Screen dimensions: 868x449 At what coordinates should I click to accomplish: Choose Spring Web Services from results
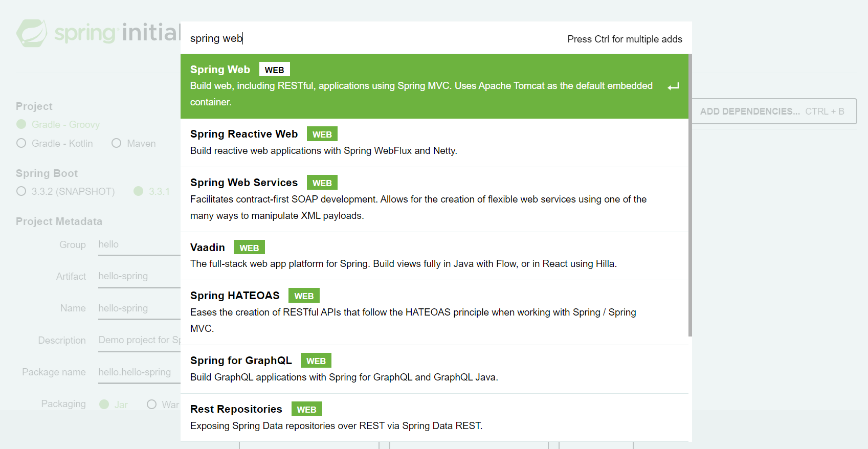[434, 199]
